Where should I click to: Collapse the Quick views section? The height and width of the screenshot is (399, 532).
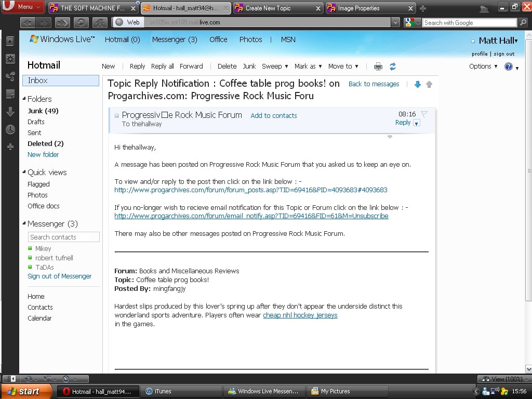[x=24, y=172]
